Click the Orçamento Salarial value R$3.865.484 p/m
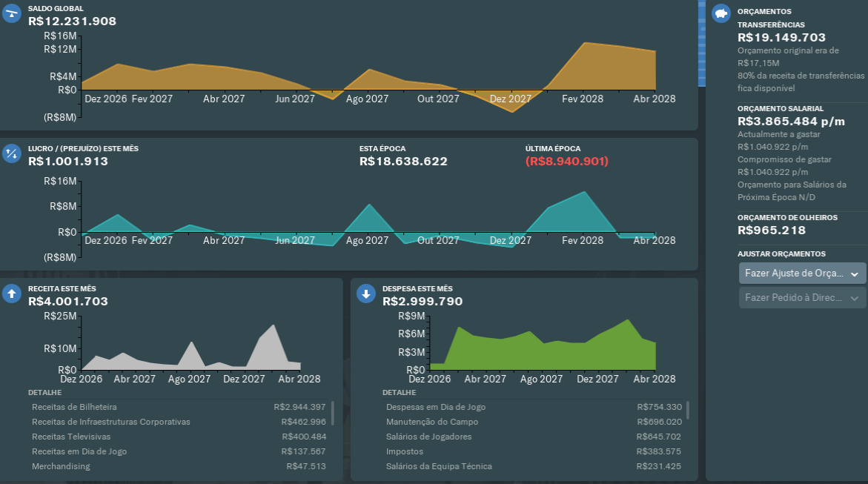Screen dimensions: 868x484 (791, 122)
